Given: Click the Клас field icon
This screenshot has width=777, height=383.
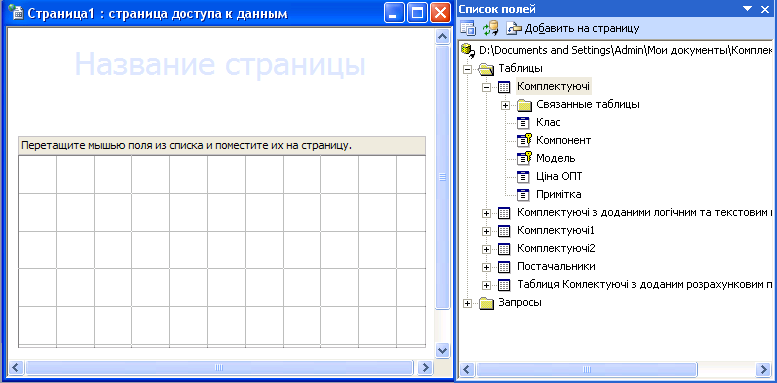Looking at the screenshot, I should 523,123.
